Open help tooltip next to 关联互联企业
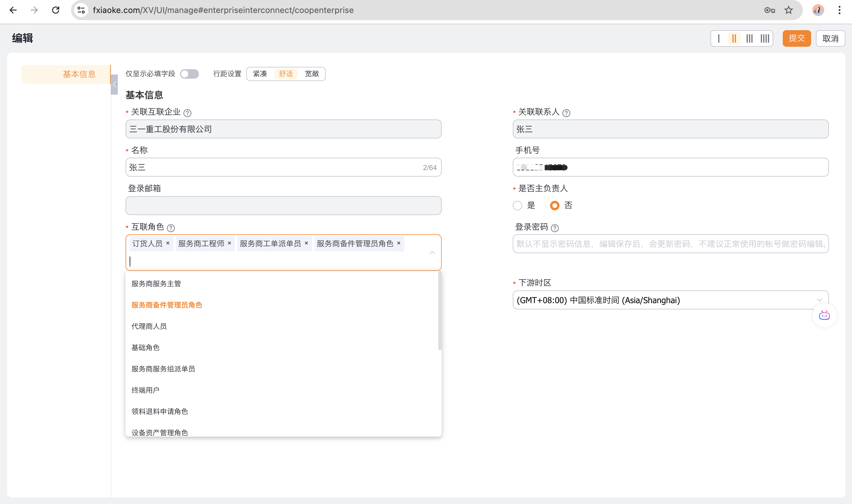Screen dimensions: 852x504 (x=187, y=113)
